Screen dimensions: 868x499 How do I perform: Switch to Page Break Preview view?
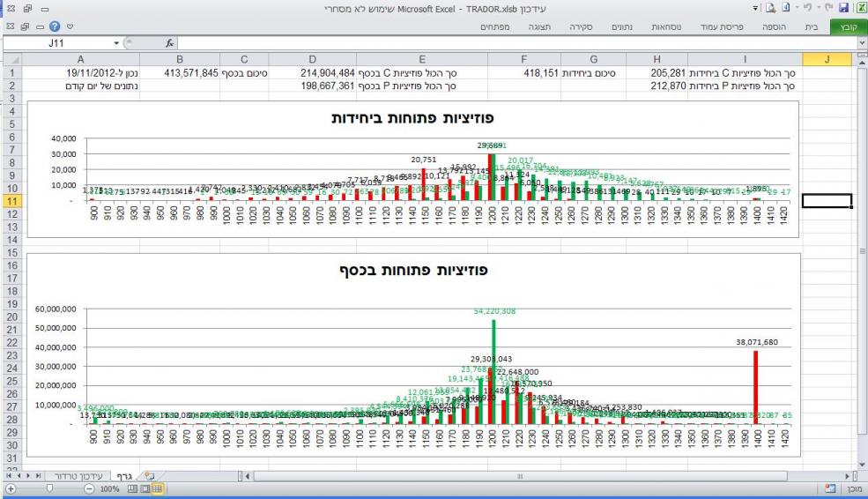[133, 488]
